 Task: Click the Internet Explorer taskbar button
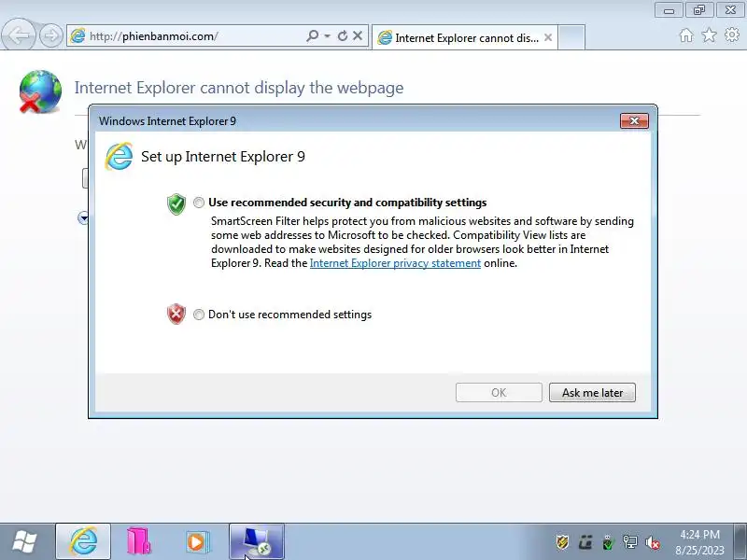click(x=83, y=542)
